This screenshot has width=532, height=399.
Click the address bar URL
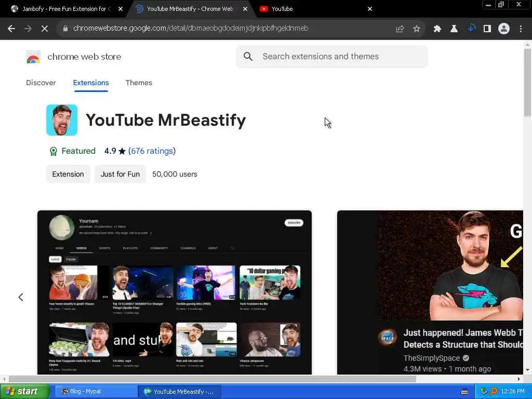coord(191,29)
